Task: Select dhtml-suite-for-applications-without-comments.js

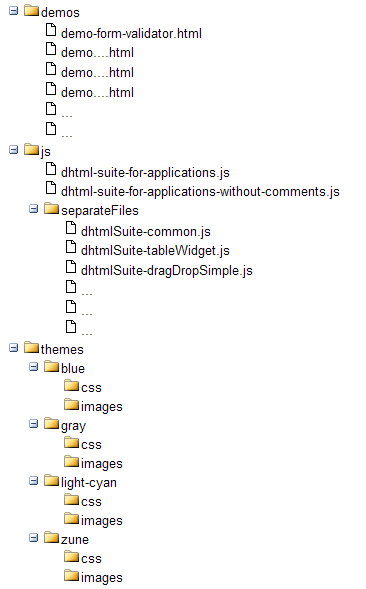Action: (x=200, y=192)
